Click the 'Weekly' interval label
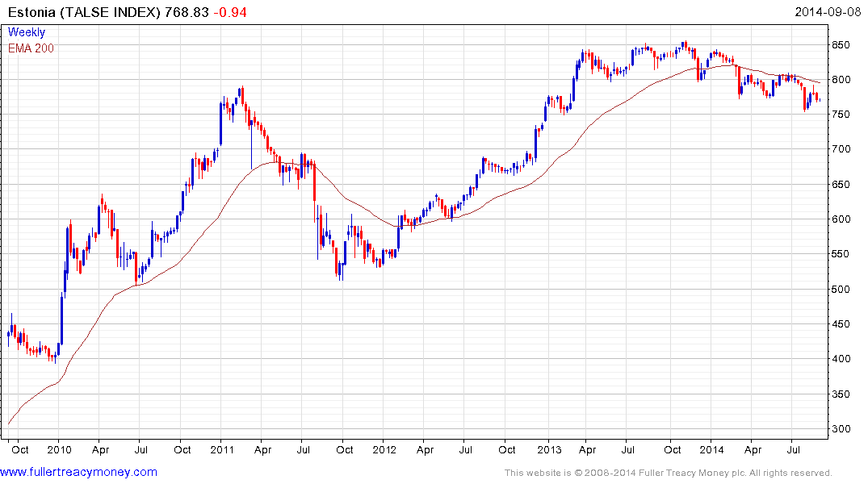The width and height of the screenshot is (868, 484). tap(27, 32)
